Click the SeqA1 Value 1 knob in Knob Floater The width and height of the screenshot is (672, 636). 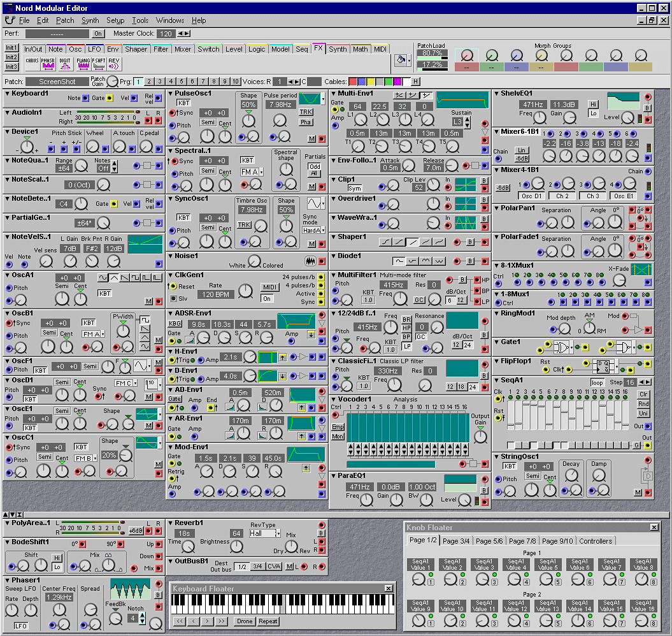pyautogui.click(x=418, y=579)
